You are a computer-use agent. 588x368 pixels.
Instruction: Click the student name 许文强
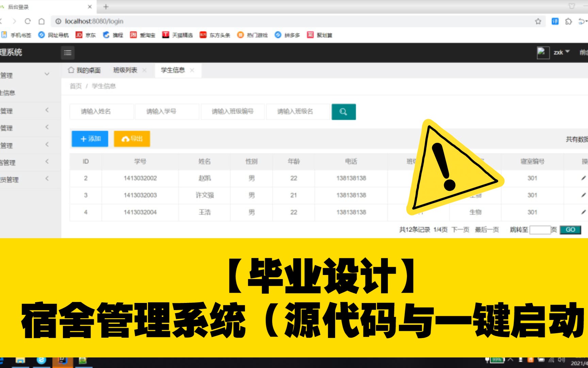click(x=205, y=195)
